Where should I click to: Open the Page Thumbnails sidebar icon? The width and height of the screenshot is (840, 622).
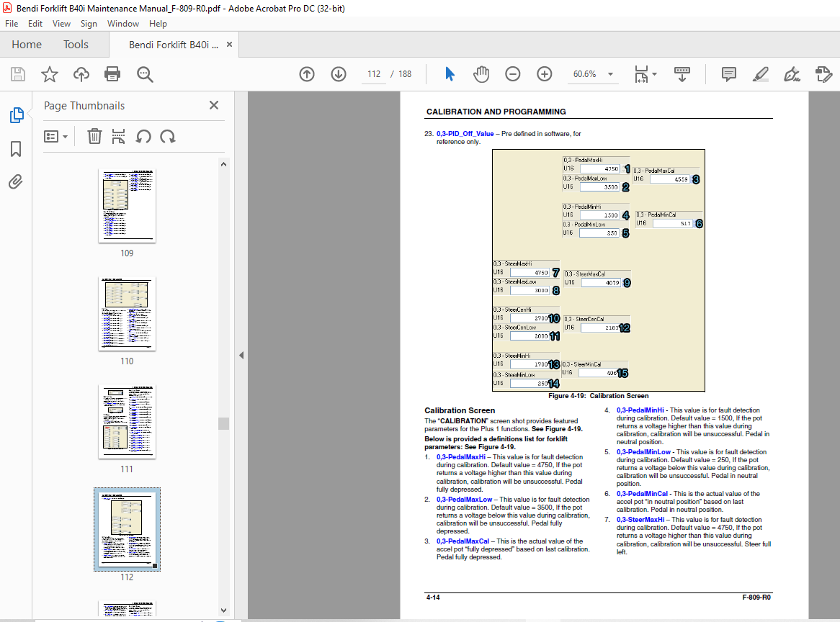tap(16, 115)
